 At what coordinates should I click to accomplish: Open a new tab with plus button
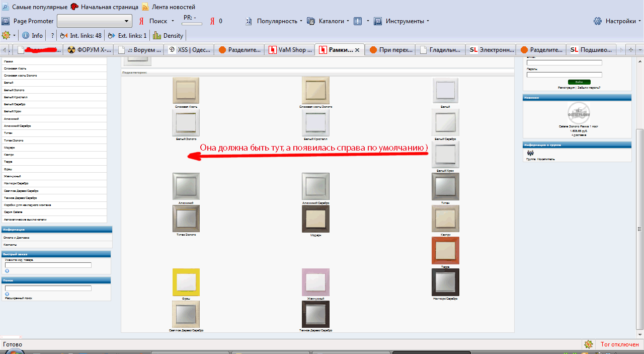click(x=631, y=50)
